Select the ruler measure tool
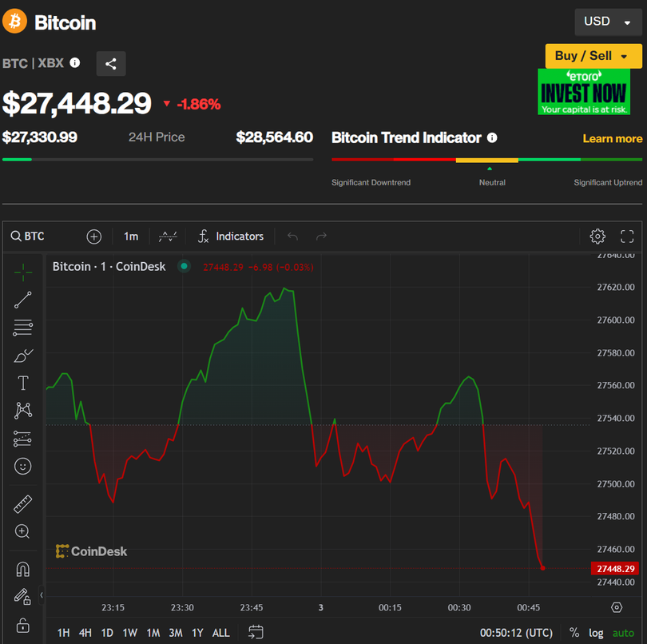Viewport: 647px width, 644px height. click(x=23, y=504)
